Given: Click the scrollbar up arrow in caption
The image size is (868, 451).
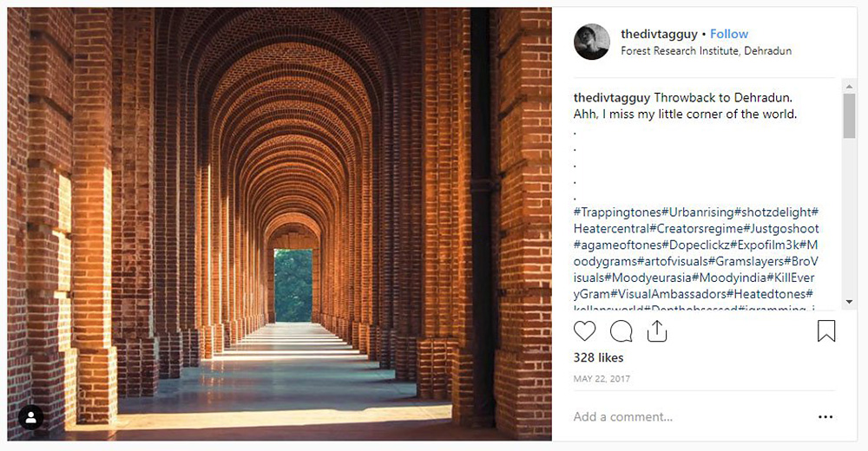Looking at the screenshot, I should (x=849, y=86).
